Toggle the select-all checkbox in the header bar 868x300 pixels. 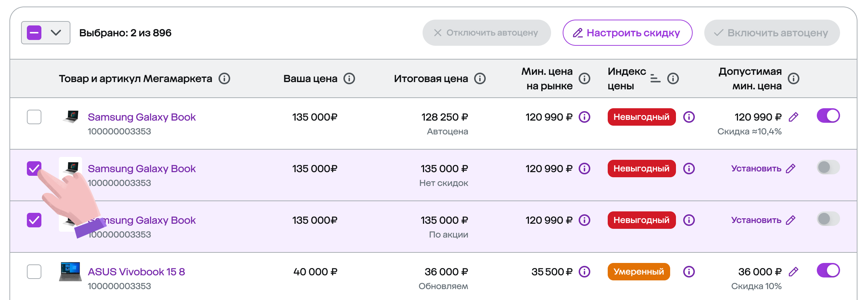pos(34,33)
